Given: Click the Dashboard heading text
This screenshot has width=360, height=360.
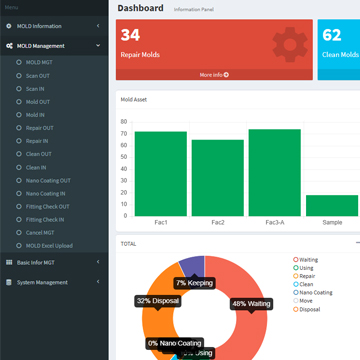Looking at the screenshot, I should pos(140,8).
